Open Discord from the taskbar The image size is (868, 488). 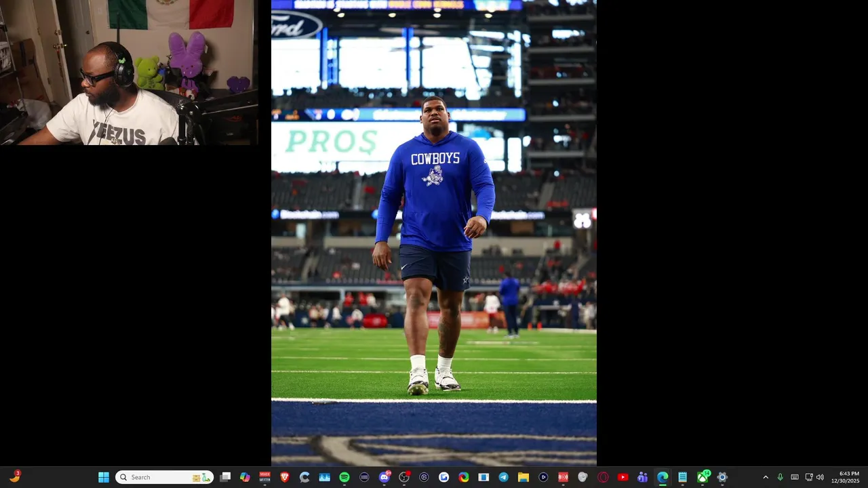pos(384,477)
